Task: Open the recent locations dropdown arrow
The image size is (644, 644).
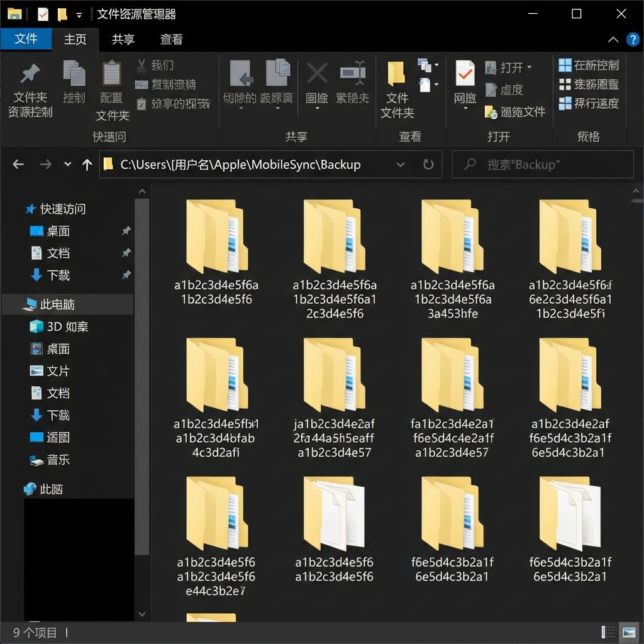Action: tap(68, 165)
